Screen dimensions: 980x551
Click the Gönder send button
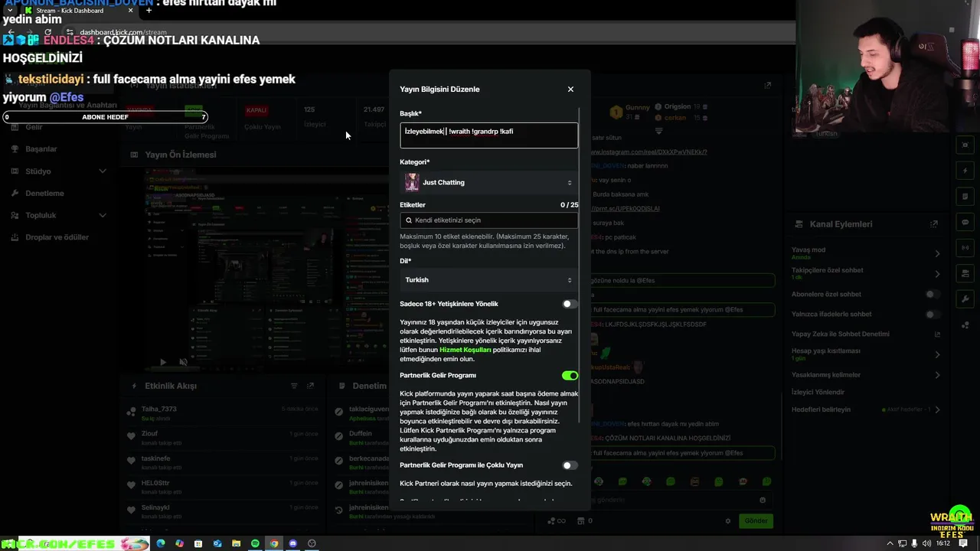click(755, 521)
